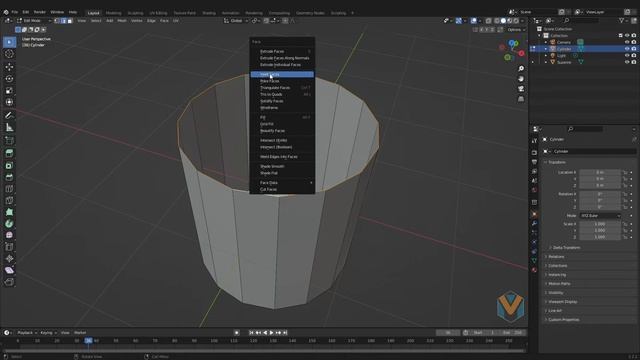Click the Scale Z value field
The image size is (640, 360).
(600, 237)
